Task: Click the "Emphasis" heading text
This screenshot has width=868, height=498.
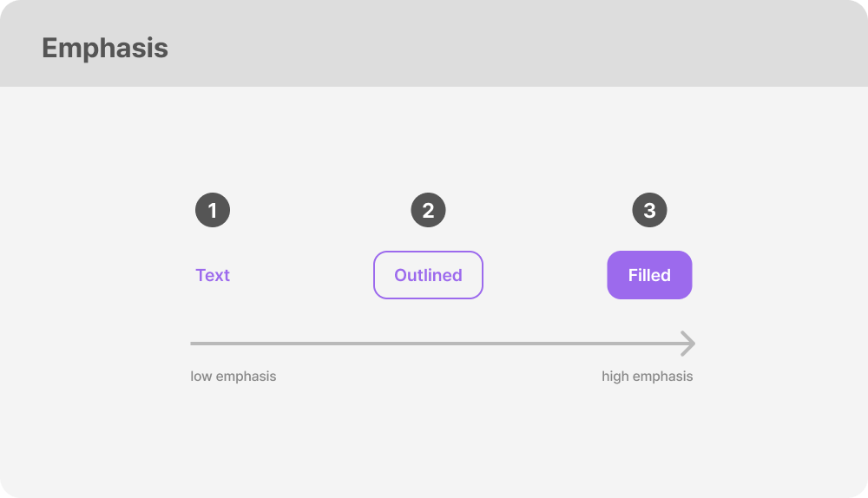Action: tap(105, 48)
